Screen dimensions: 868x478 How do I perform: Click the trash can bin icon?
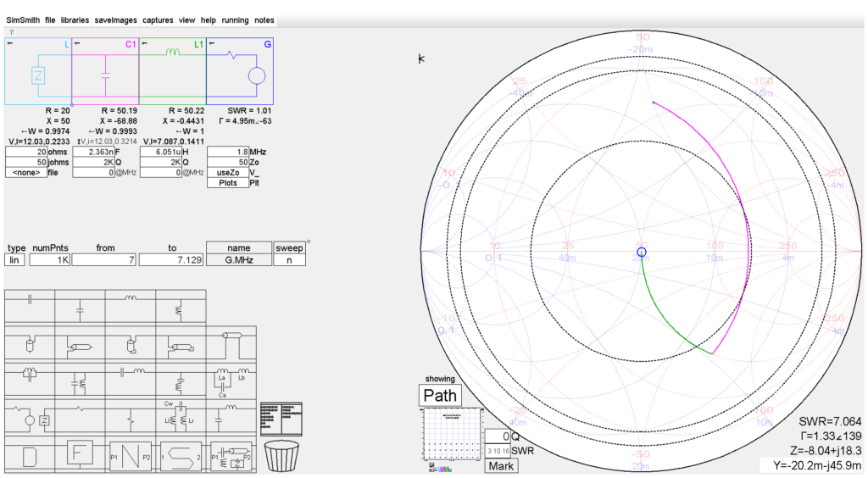pos(281,455)
